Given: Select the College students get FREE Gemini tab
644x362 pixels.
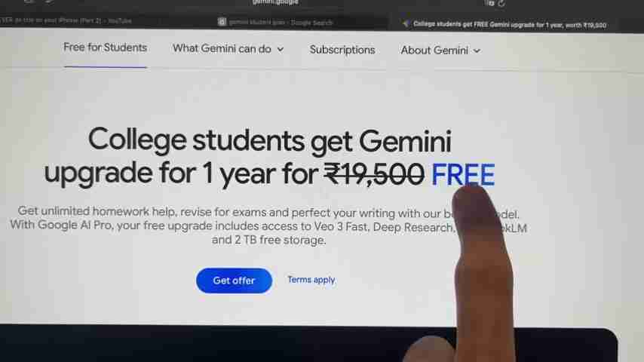Looking at the screenshot, I should click(505, 25).
